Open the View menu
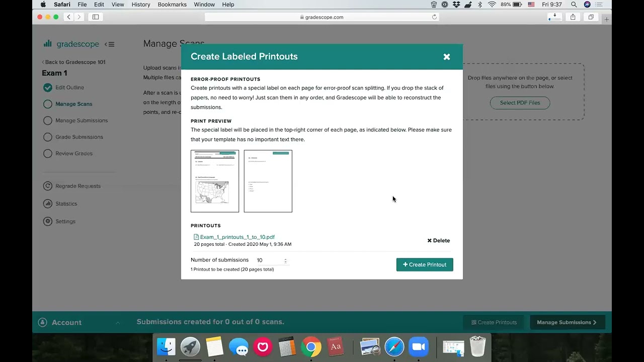Screen dimensions: 644x362 pos(118,5)
